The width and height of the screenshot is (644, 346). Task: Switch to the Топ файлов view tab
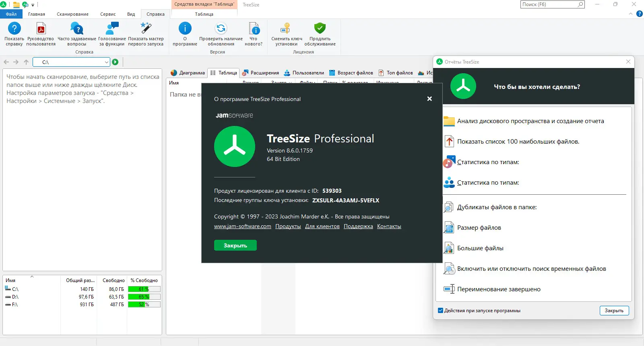pos(396,73)
